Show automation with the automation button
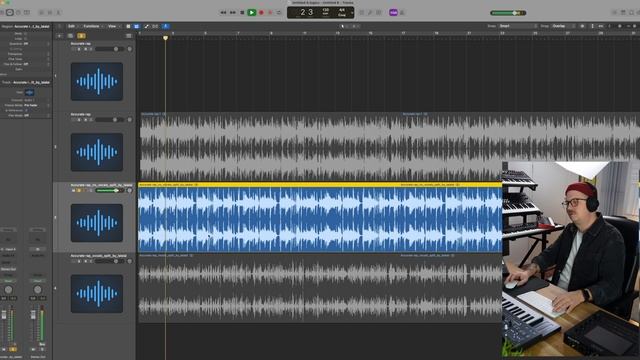This screenshot has height=360, width=640. tap(147, 26)
